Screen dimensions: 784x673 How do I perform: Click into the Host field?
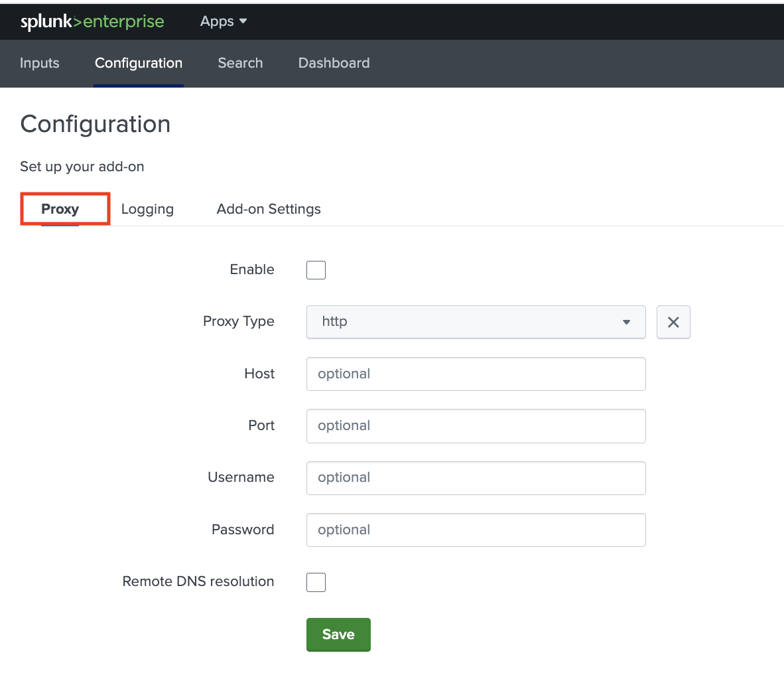coord(476,374)
